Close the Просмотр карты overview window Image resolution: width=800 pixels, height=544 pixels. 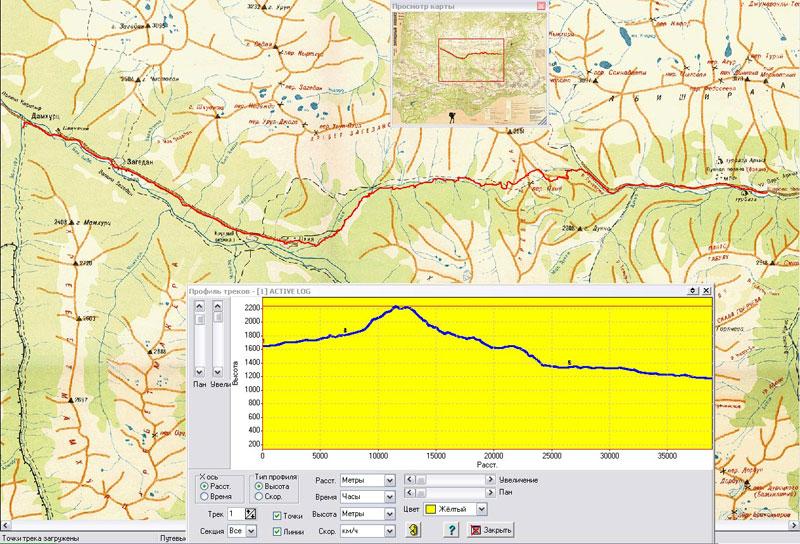[541, 6]
